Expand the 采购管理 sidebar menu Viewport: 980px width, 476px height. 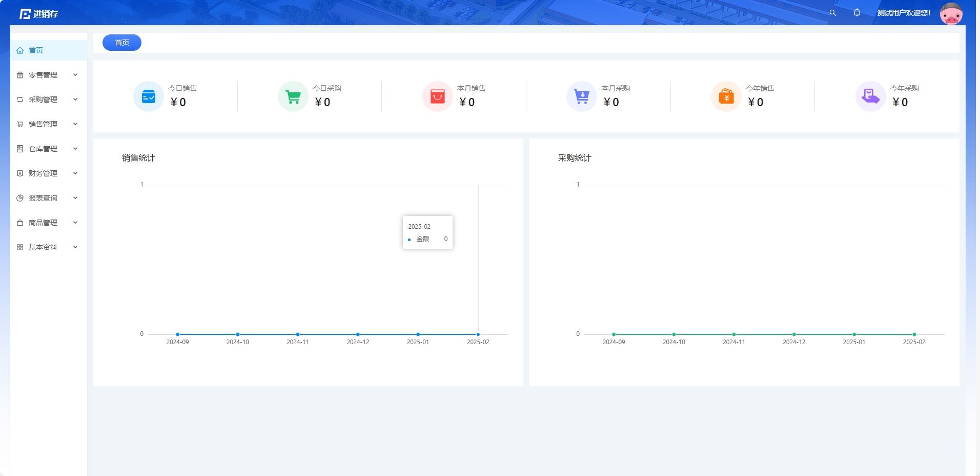48,100
